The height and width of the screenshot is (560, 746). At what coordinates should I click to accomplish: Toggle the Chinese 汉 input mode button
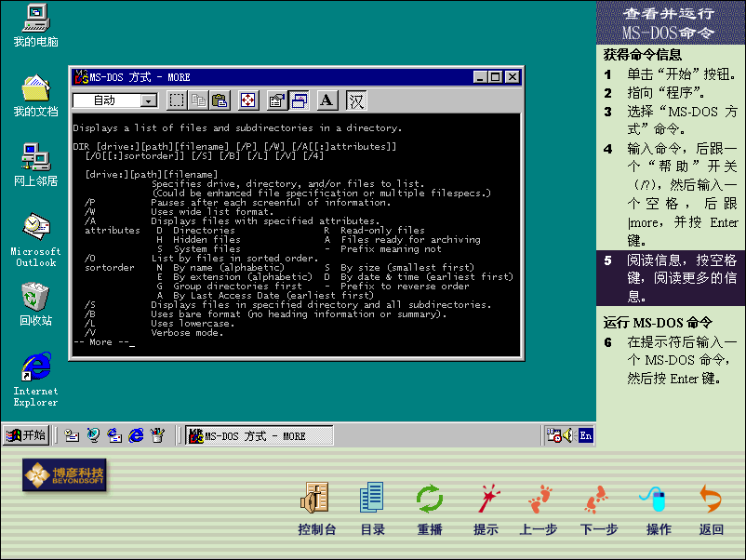[x=356, y=100]
